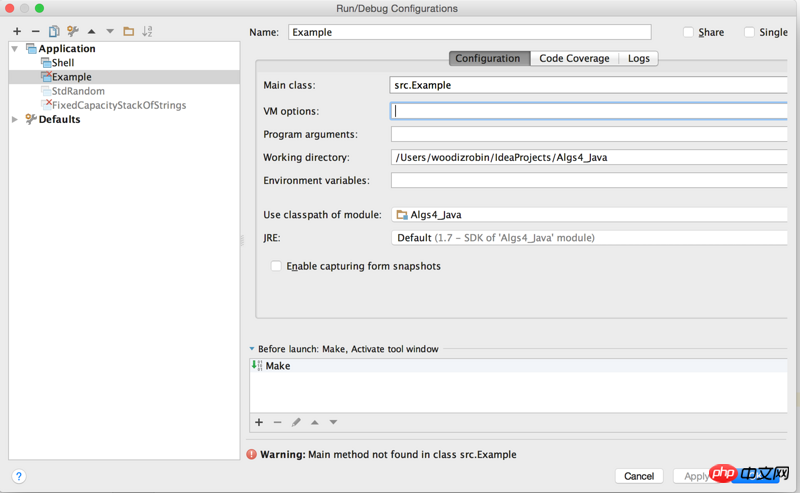Image resolution: width=800 pixels, height=493 pixels.
Task: Open the classpath module dropdown Algs4_Java
Action: [x=590, y=214]
